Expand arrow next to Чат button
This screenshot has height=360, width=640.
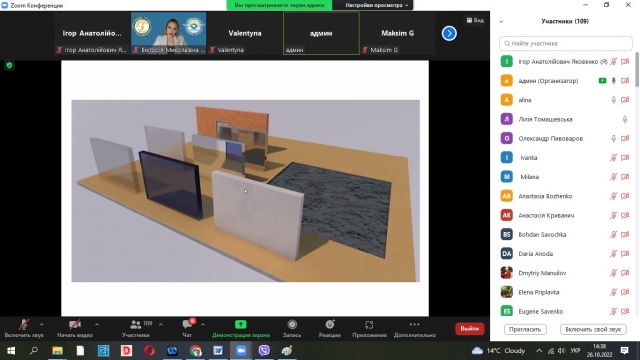click(203, 324)
